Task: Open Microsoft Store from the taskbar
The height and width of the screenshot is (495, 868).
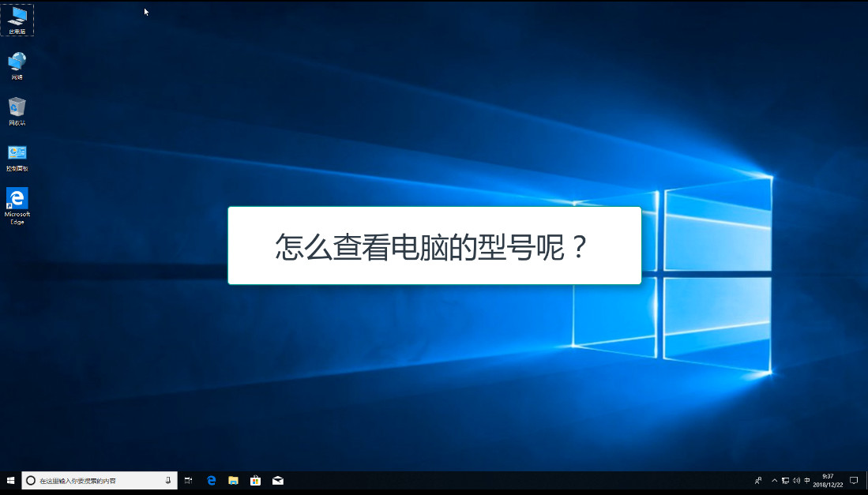Action: (x=255, y=480)
